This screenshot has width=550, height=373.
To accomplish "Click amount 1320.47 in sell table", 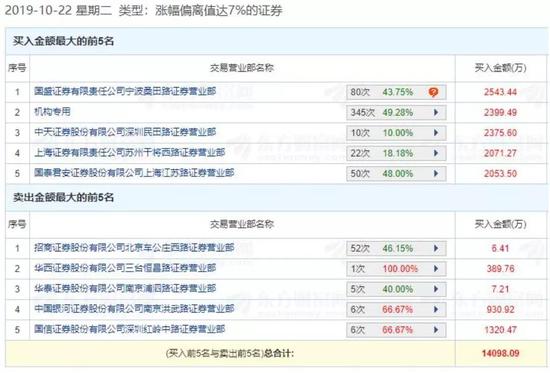I will [500, 330].
